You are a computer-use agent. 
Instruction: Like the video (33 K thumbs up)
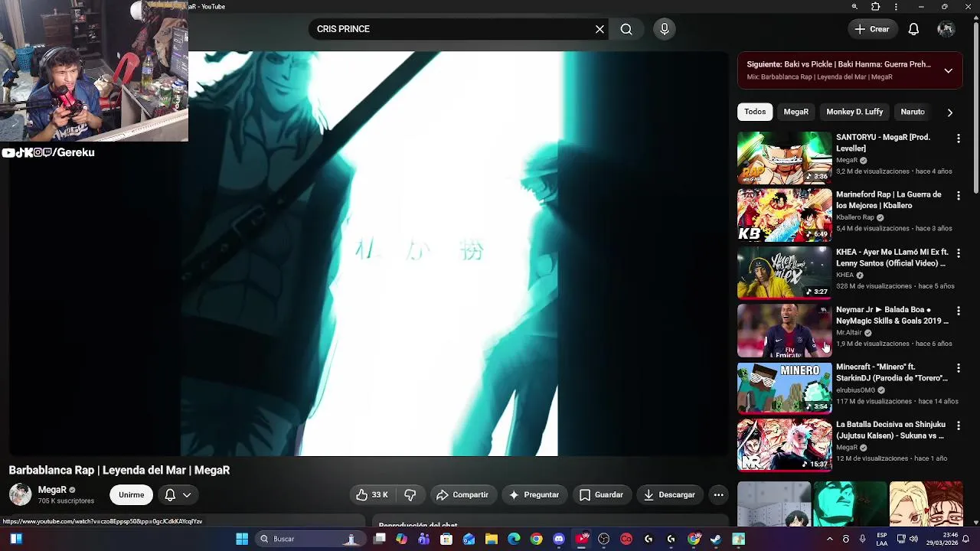click(x=372, y=495)
